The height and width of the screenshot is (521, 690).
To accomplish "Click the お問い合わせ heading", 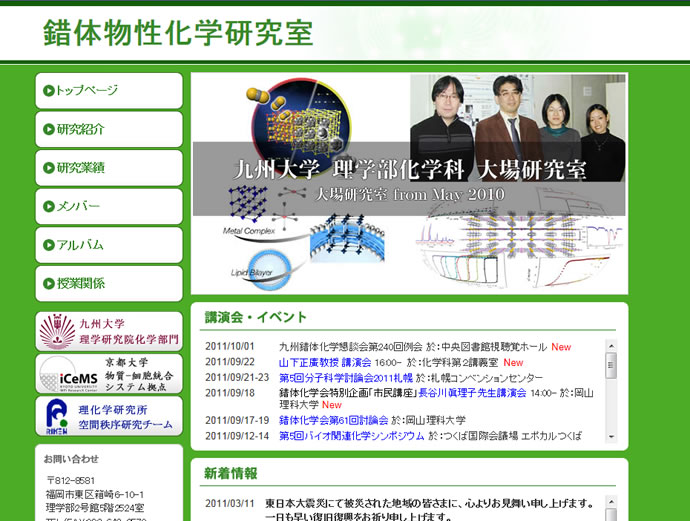I will pos(71,459).
